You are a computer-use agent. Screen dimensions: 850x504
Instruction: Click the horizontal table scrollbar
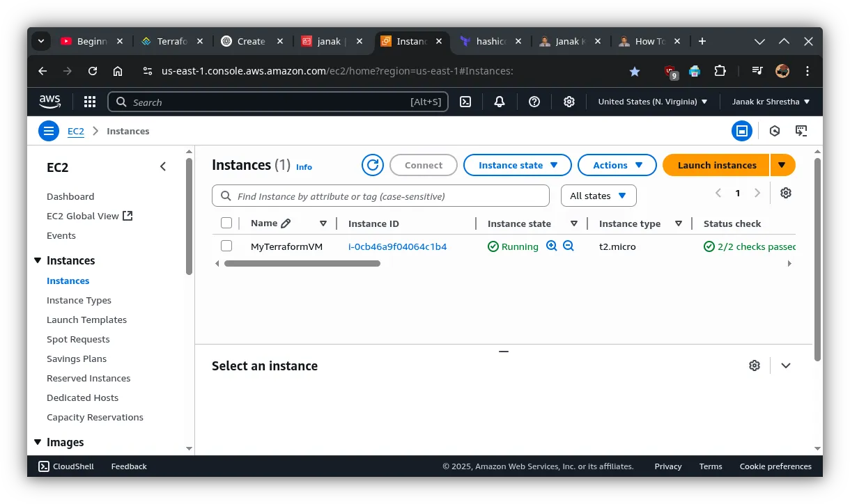pyautogui.click(x=302, y=264)
